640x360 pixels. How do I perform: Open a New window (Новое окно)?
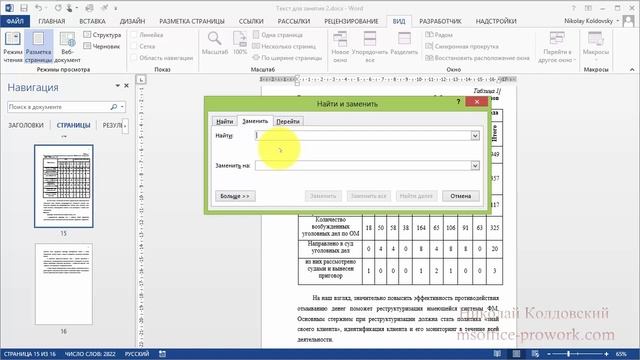click(340, 47)
